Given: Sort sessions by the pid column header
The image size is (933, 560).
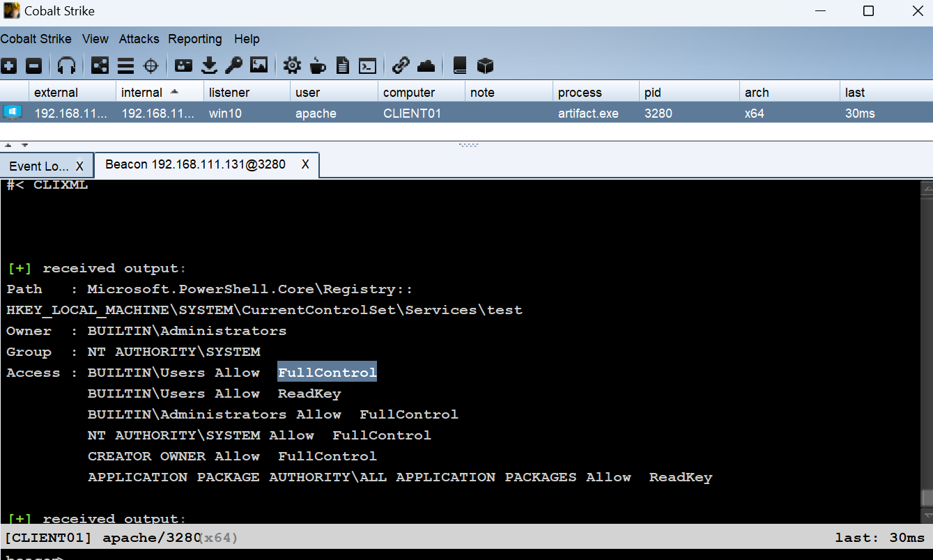Looking at the screenshot, I should coord(653,93).
